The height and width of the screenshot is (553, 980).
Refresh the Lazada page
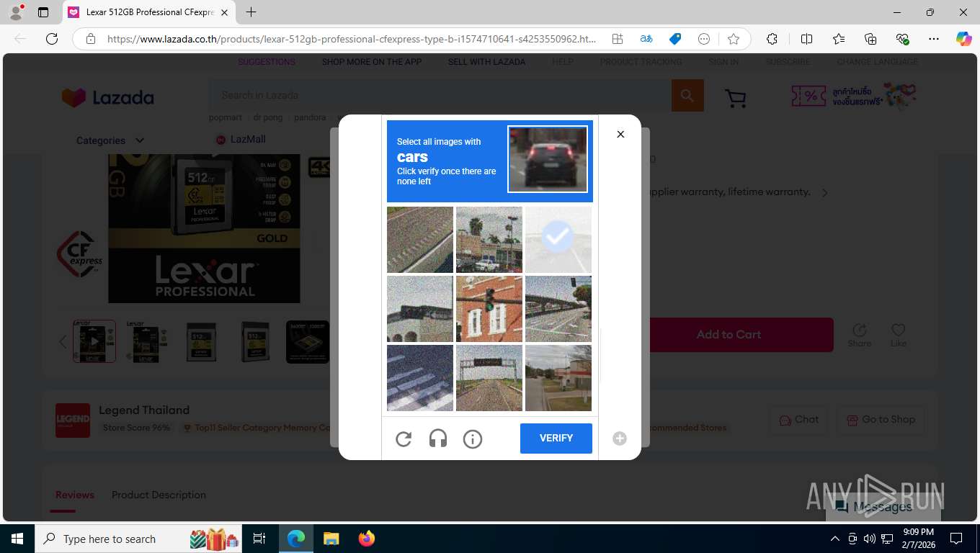coord(52,39)
